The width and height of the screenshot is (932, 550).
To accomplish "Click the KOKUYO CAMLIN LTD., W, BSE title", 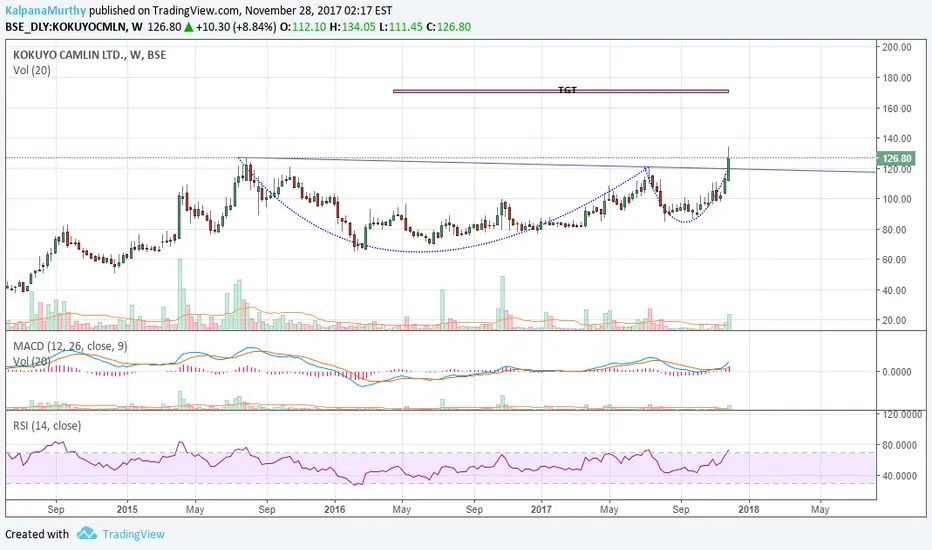I will [90, 55].
